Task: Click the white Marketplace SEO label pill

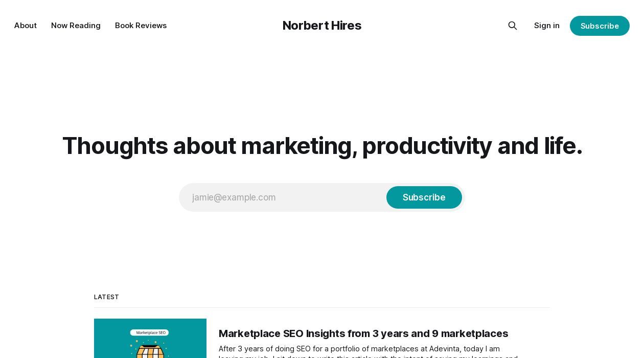Action: (149, 332)
